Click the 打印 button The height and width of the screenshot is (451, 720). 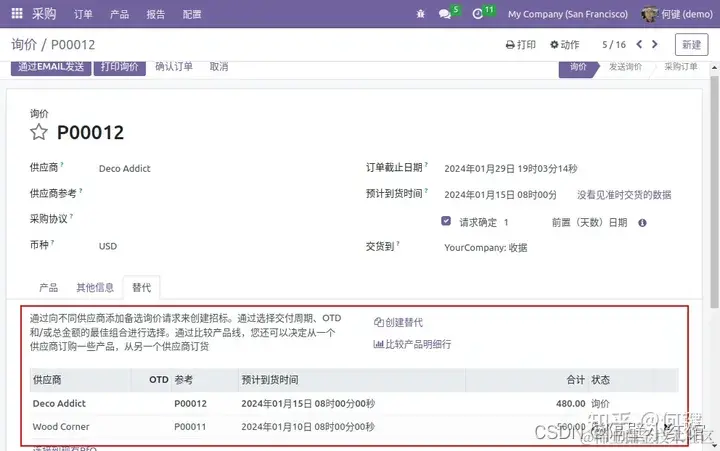click(521, 45)
